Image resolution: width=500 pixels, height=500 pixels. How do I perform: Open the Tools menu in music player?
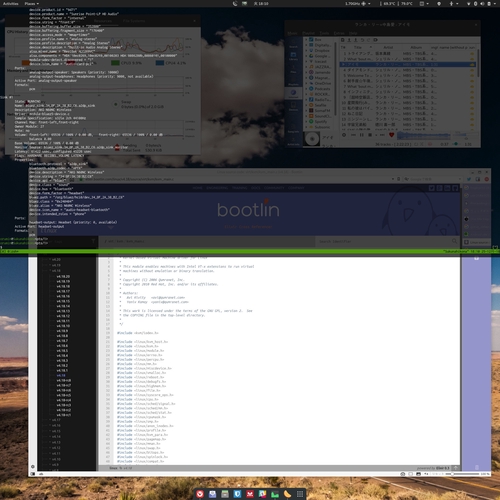click(324, 33)
